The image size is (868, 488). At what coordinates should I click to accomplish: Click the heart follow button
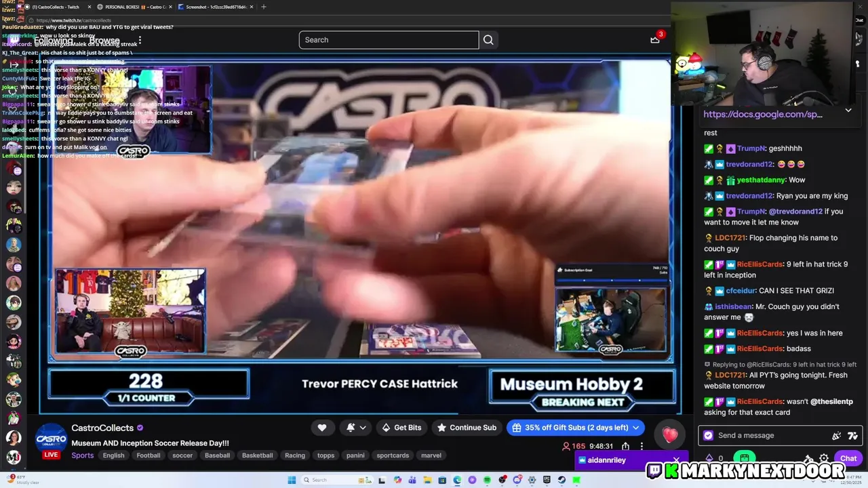[x=322, y=428]
